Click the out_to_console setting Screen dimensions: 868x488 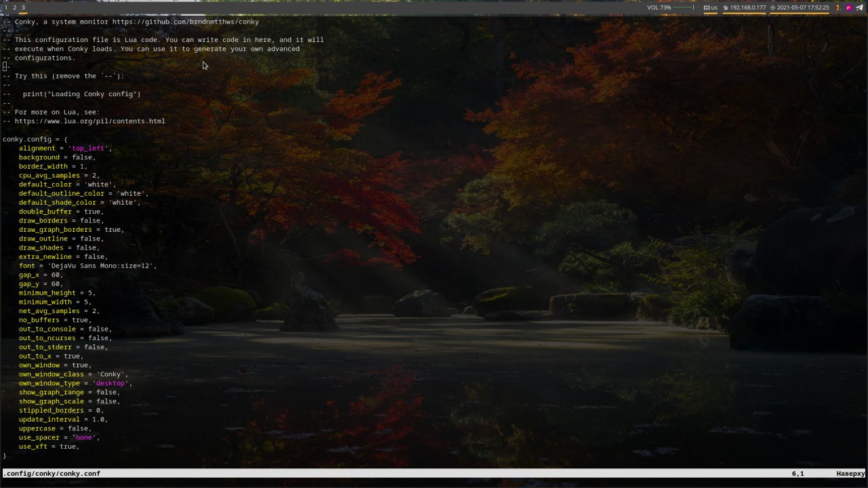[65, 329]
